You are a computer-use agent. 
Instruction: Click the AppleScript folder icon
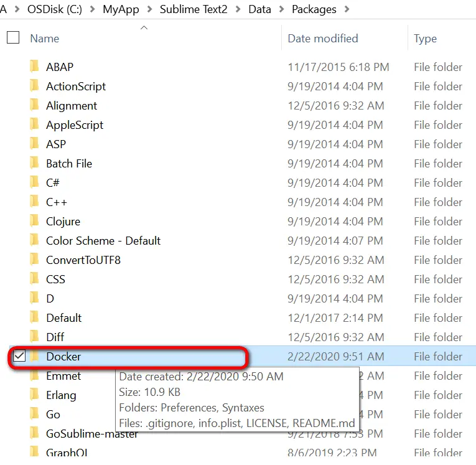(x=34, y=124)
